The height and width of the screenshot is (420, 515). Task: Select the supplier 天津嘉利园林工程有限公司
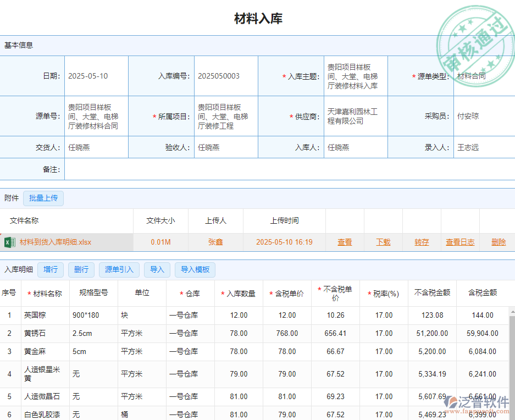356,116
